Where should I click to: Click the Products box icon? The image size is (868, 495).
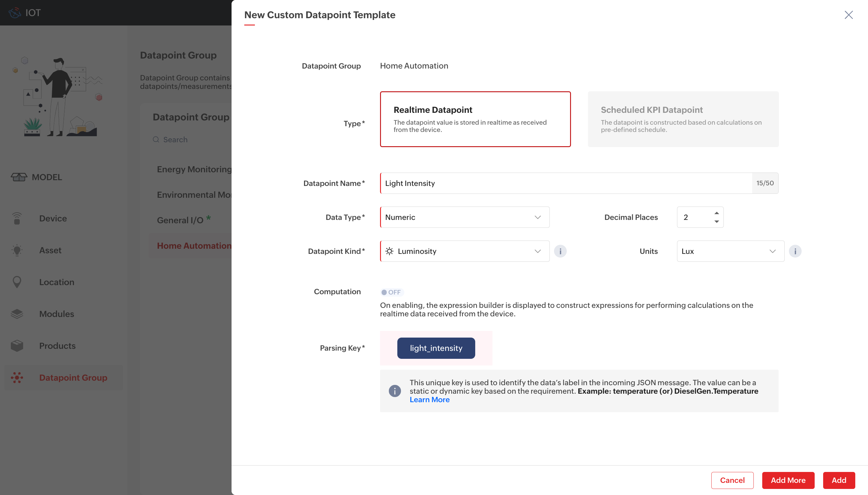point(17,346)
